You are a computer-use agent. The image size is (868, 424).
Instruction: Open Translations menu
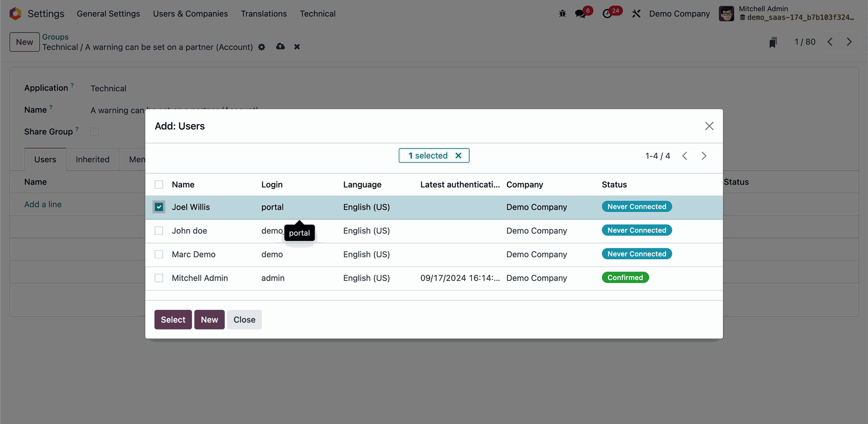(x=264, y=14)
